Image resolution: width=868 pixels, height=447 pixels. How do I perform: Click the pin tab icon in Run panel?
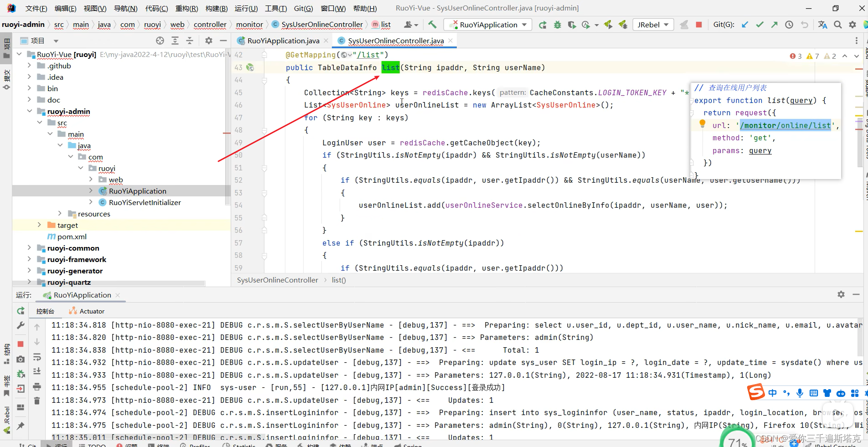[21, 426]
